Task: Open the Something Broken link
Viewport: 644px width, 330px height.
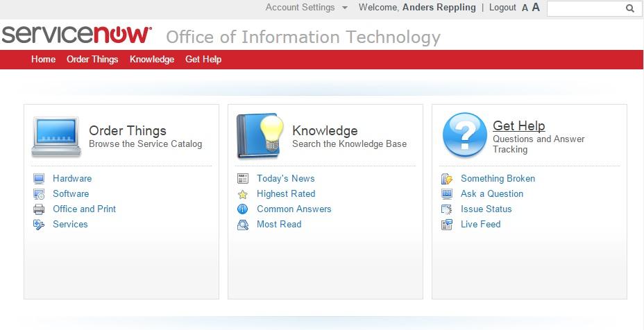Action: click(498, 179)
